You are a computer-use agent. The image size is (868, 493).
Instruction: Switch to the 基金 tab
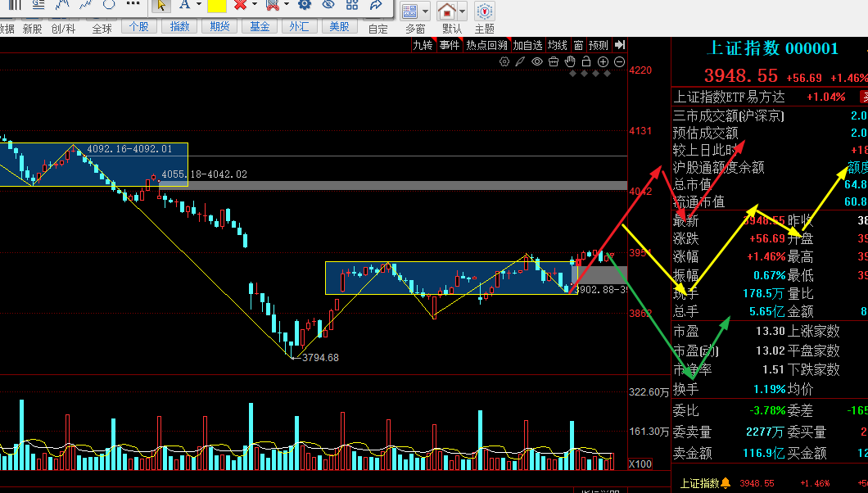point(260,26)
